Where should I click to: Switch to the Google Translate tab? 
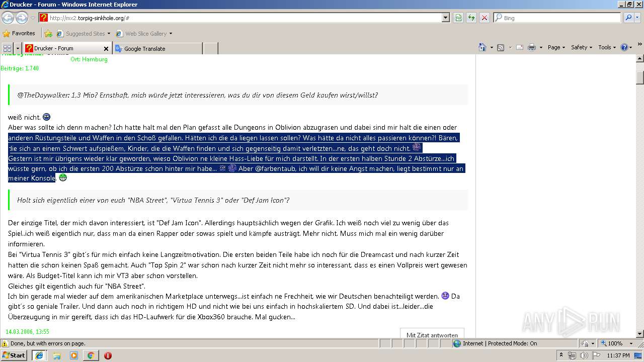click(157, 49)
